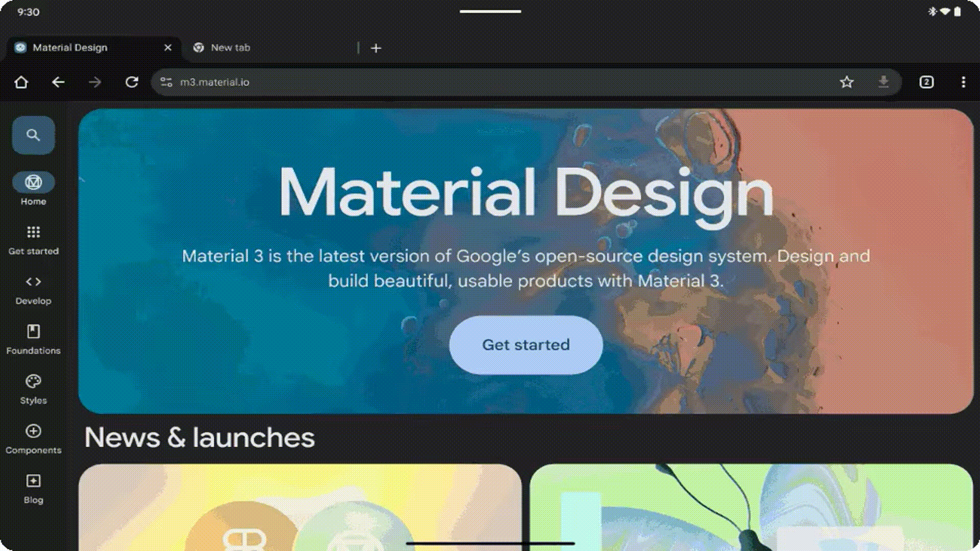
Task: Open the search panel in the sidebar
Action: tap(33, 135)
